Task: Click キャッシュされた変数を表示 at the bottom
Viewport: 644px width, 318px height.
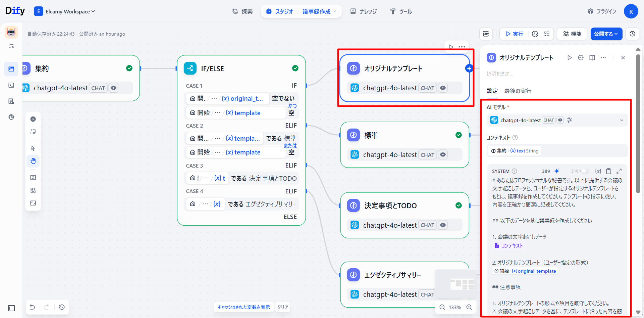Action: (244, 307)
